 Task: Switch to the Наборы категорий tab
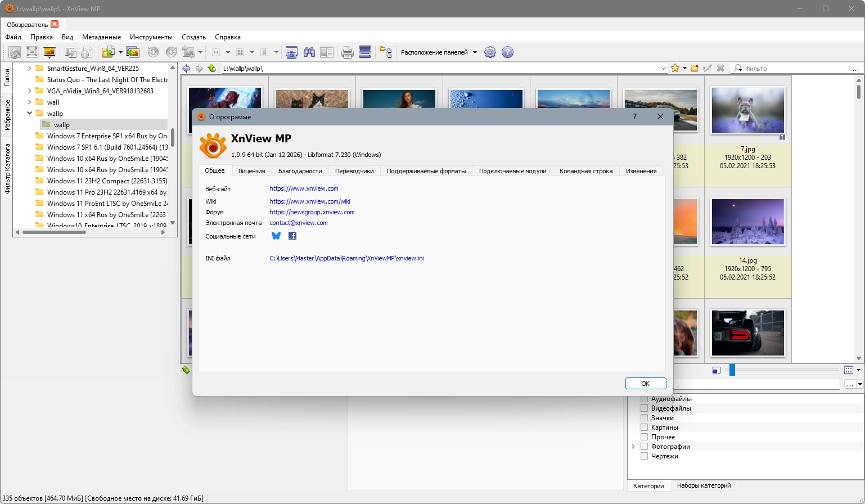(x=704, y=485)
